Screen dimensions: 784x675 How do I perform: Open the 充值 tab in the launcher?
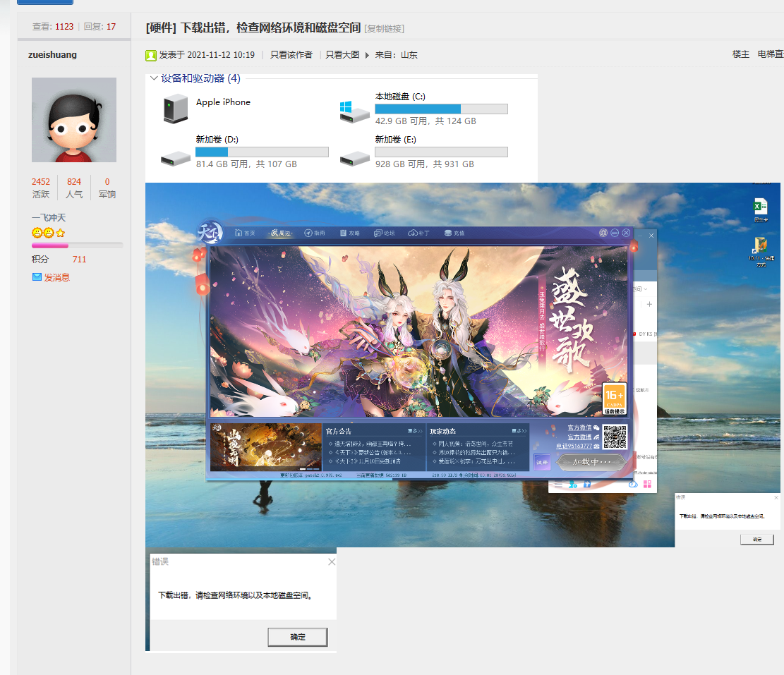click(x=454, y=233)
